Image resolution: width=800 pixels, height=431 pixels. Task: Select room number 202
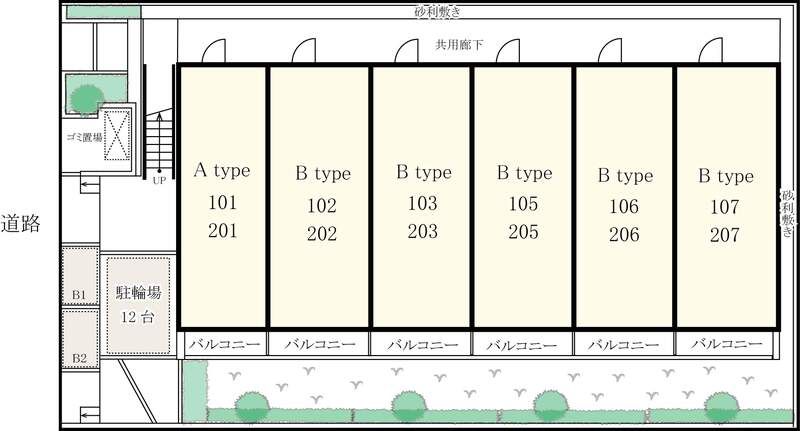tap(322, 234)
